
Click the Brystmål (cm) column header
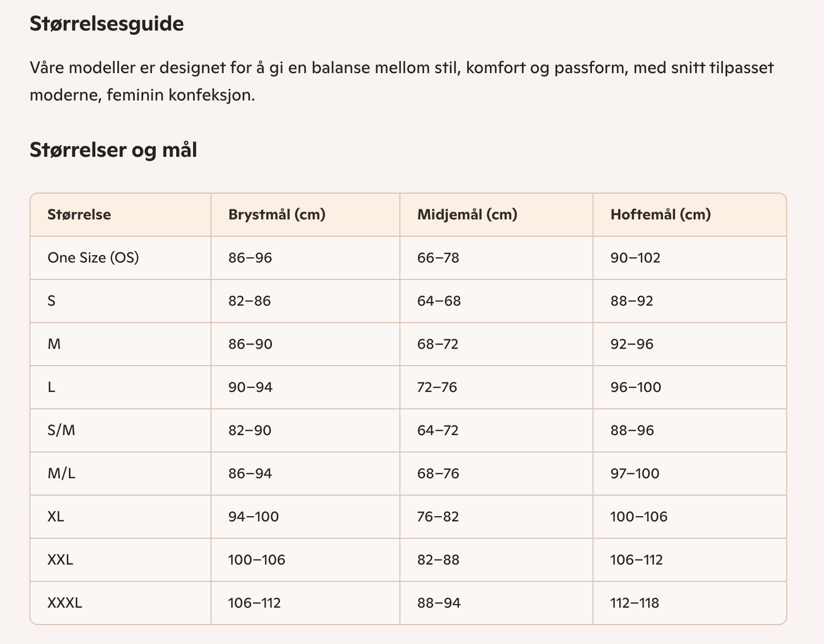[277, 214]
